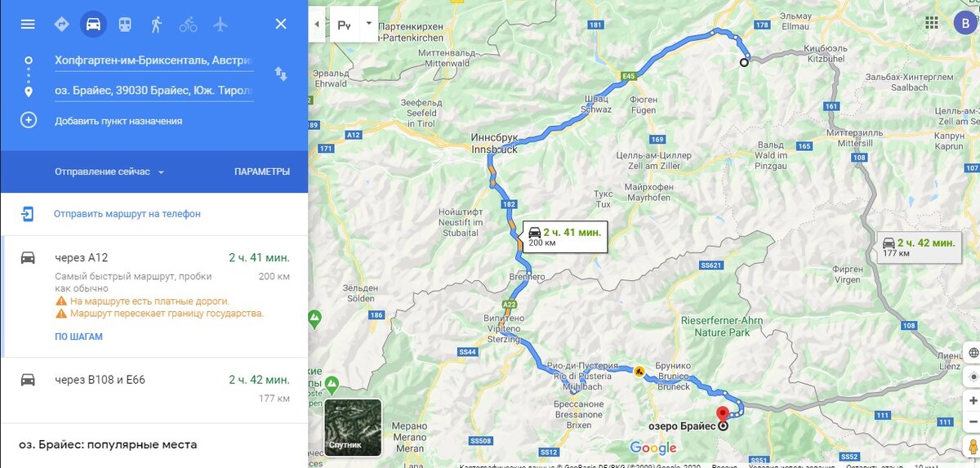The image size is (980, 468).
Task: Open the ПАРАМЕТРЫ route options
Action: pos(262,172)
